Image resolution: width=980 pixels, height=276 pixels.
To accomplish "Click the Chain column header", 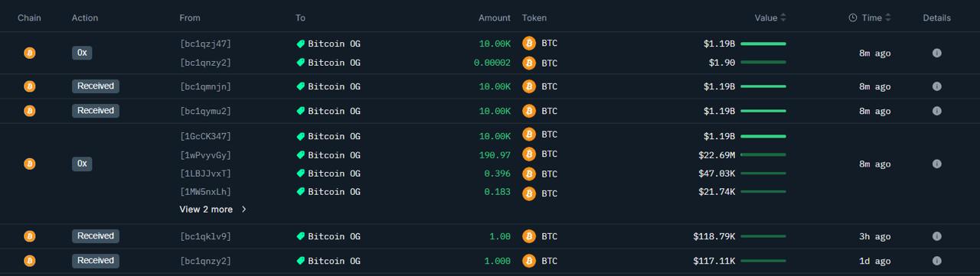I will [29, 18].
